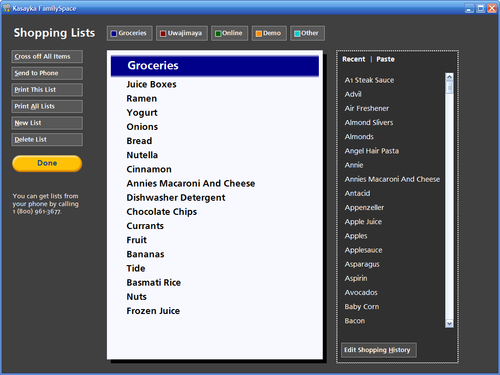Screen dimensions: 500x375
Task: Click the blue Groceries list header
Action: click(x=215, y=66)
